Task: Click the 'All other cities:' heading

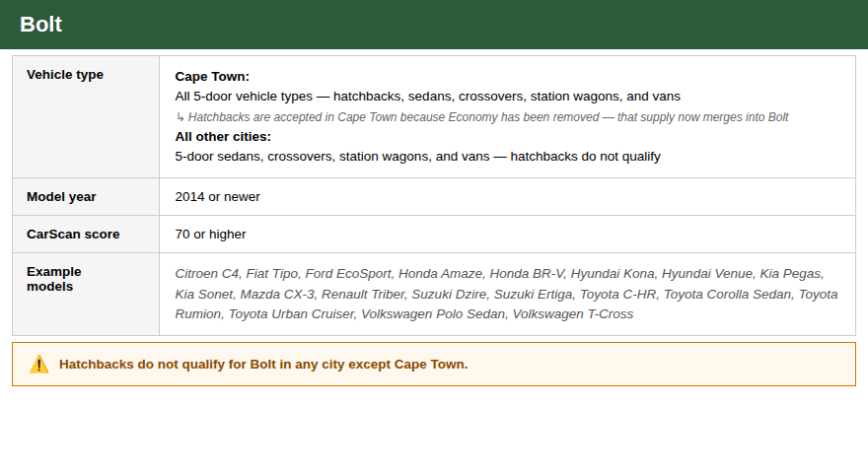Action: (223, 137)
